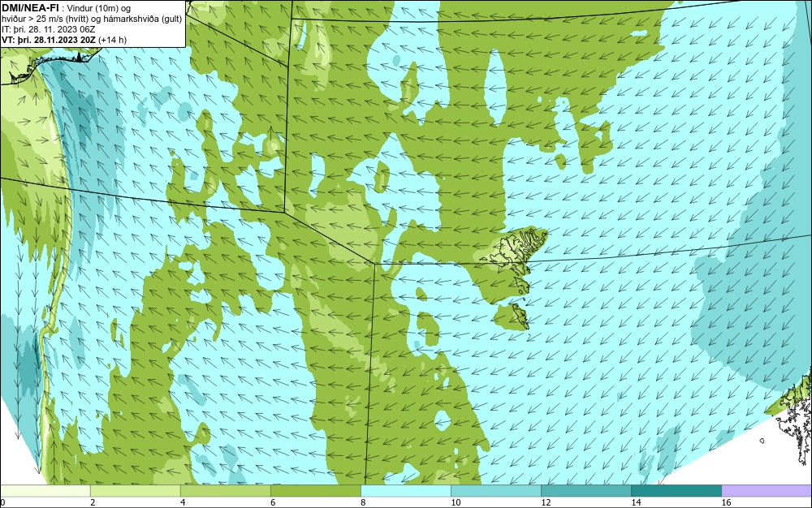Click the Faroe Islands main island outline
Screen dimensions: 812x508
(516, 251)
